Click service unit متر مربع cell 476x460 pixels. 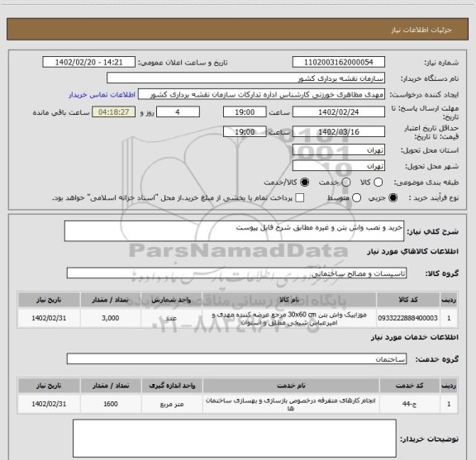[172, 404]
